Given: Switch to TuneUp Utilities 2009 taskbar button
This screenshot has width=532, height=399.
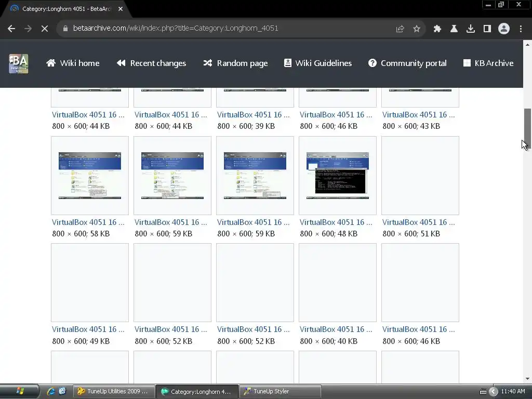Looking at the screenshot, I should 114,391.
